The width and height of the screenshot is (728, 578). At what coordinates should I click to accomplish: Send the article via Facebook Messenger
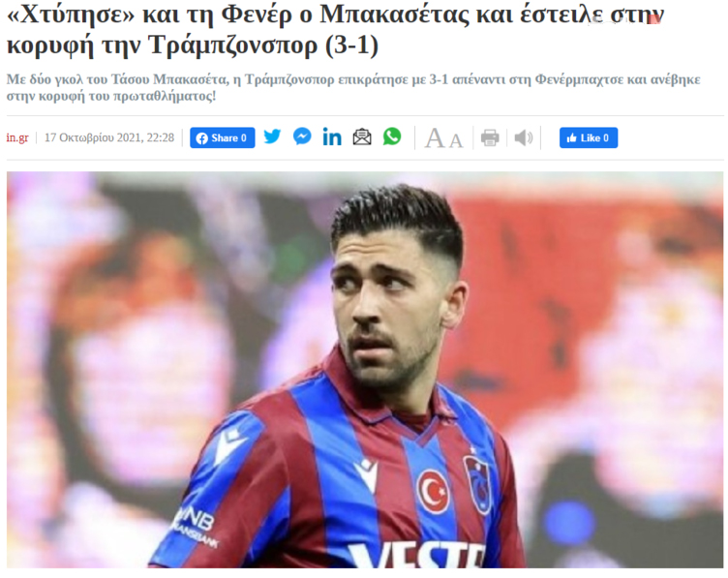coord(302,137)
